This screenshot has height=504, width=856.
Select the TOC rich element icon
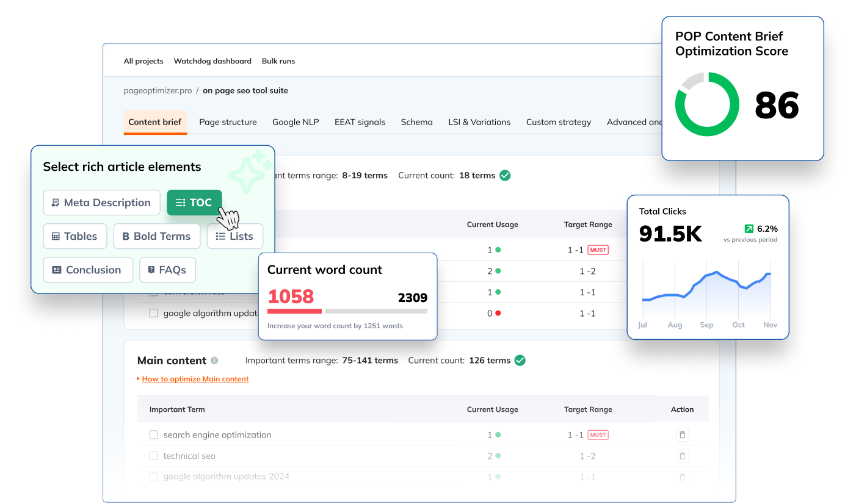[181, 203]
